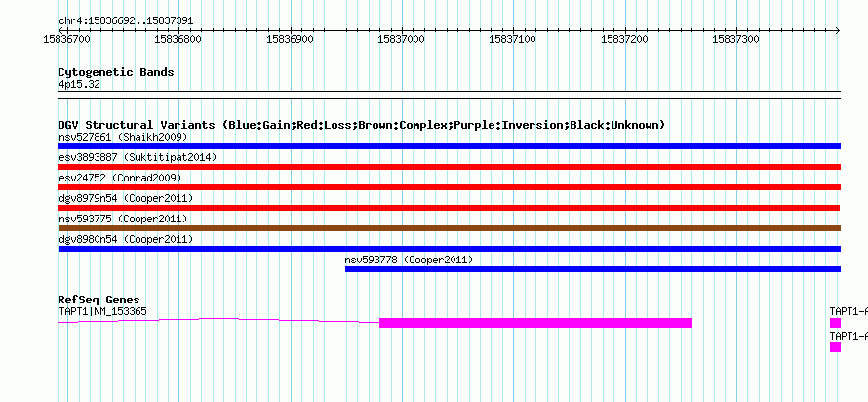Click the thin magenta TAPT1 intron line
Image resolution: width=868 pixels, height=402 pixels.
(x=218, y=320)
